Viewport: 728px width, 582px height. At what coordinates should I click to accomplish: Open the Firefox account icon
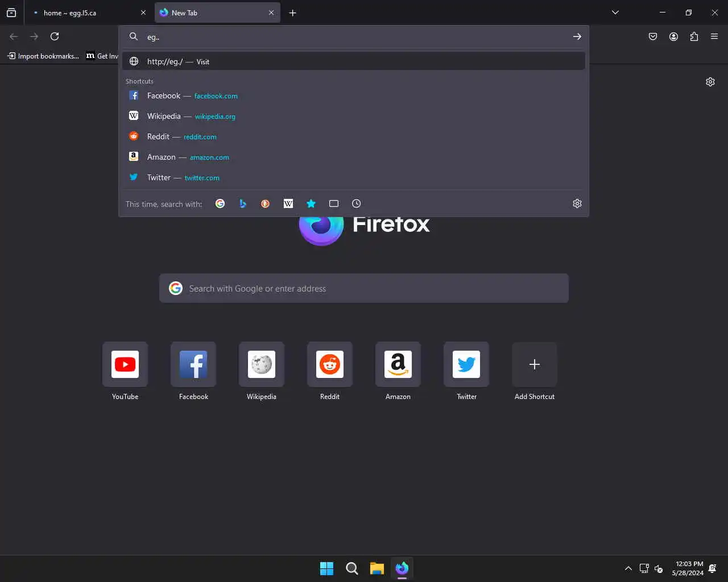(x=673, y=36)
